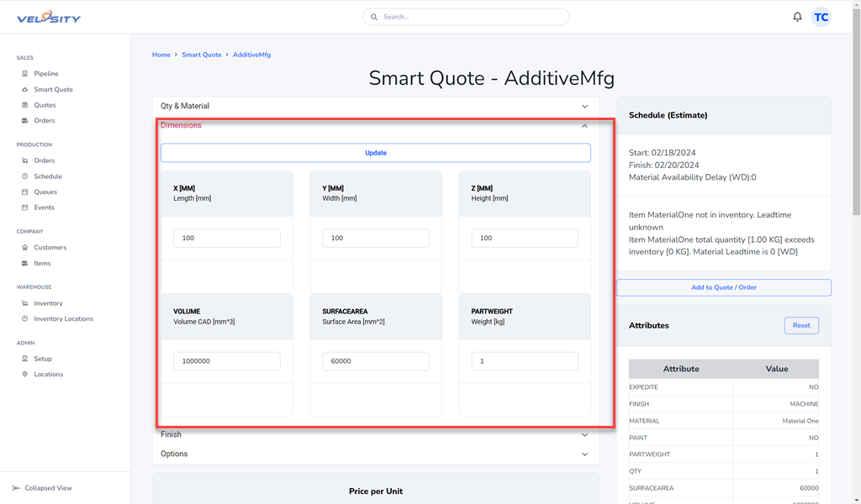Open the TC user avatar menu
This screenshot has width=861, height=504.
[x=821, y=17]
